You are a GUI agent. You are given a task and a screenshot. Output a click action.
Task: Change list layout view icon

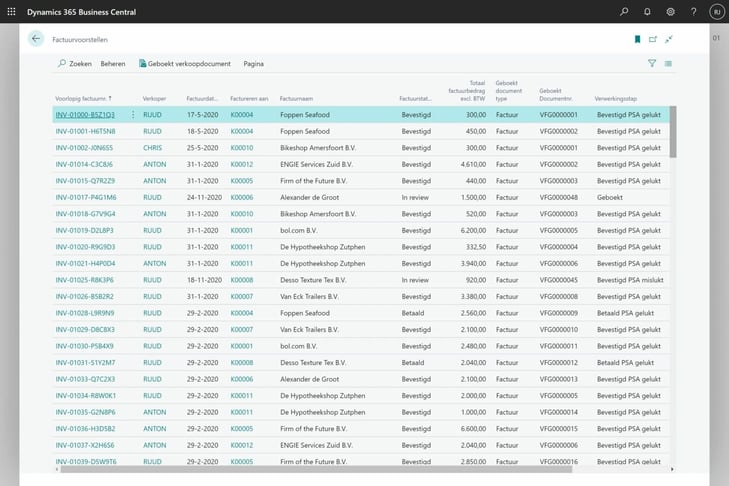click(x=668, y=63)
